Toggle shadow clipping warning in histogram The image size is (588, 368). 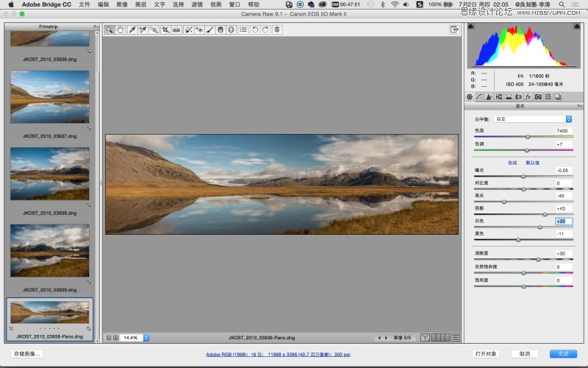coord(472,27)
